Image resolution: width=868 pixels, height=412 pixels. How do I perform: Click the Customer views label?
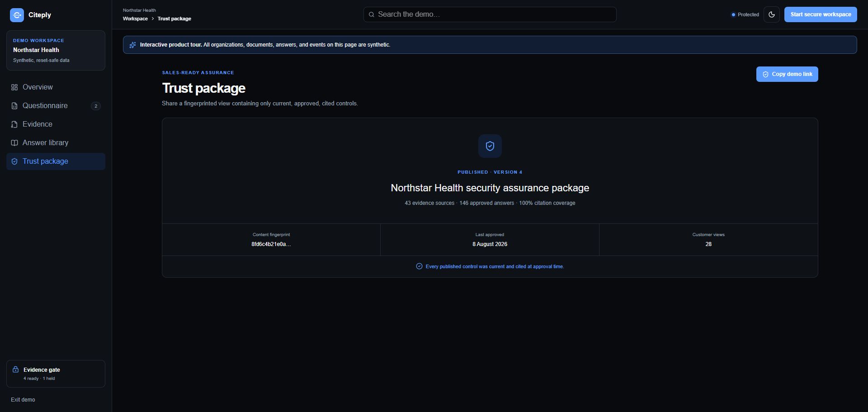tap(708, 235)
